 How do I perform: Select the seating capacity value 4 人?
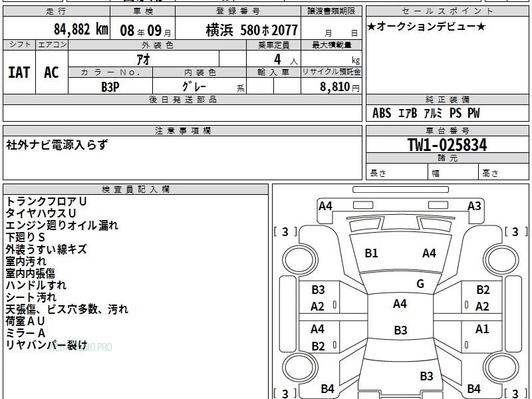click(286, 60)
